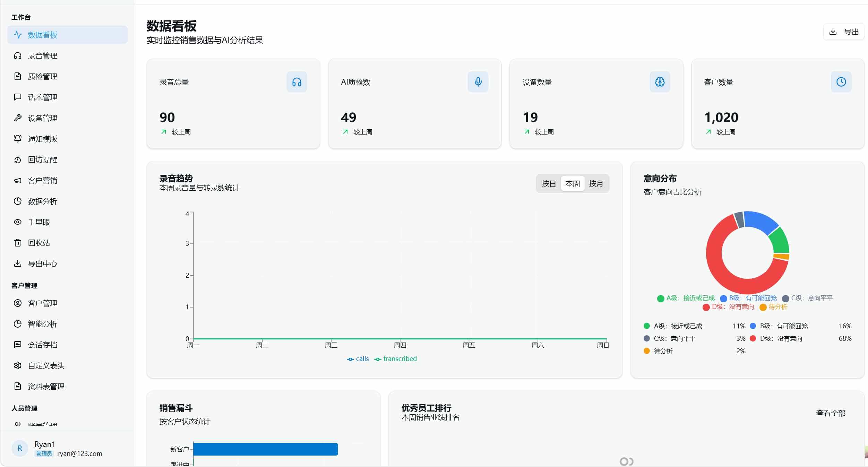
Task: Click the green A级 donut segment
Action: (780, 241)
